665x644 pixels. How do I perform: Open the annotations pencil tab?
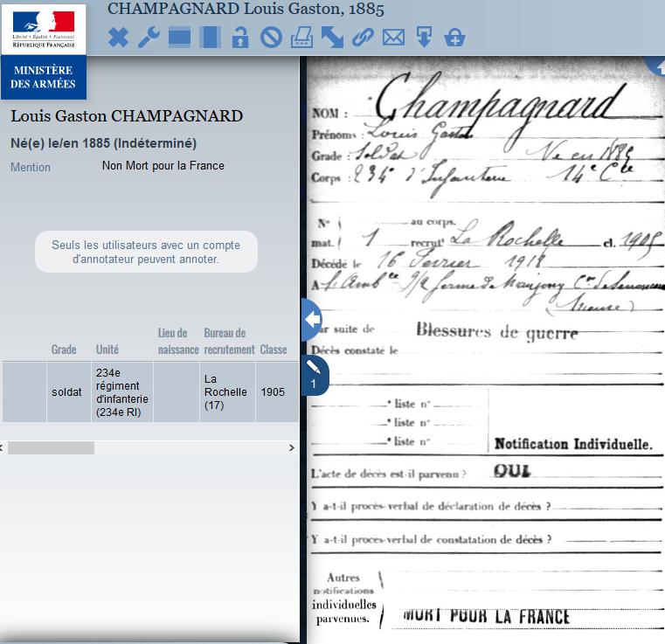coord(315,375)
